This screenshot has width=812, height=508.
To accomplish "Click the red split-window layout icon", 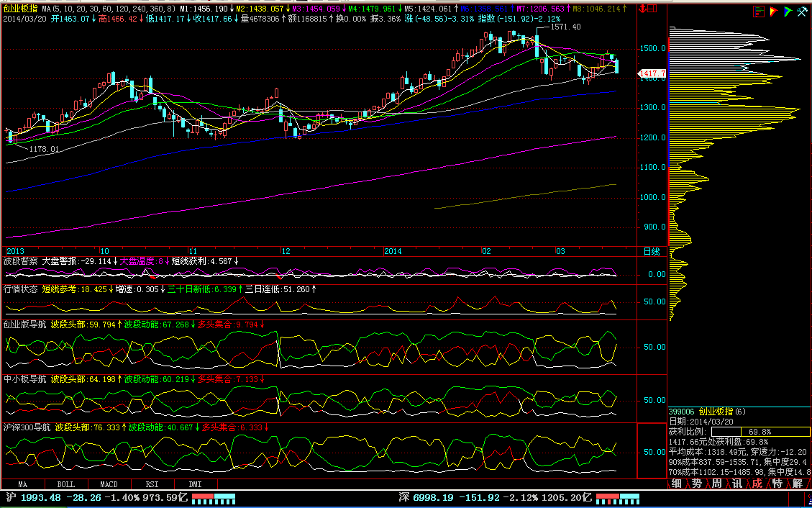I will pos(652,9).
